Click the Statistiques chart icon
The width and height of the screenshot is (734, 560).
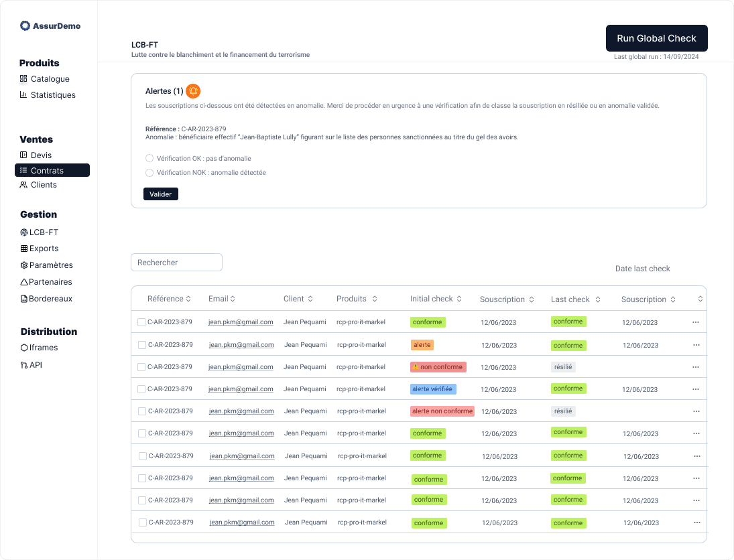23,95
